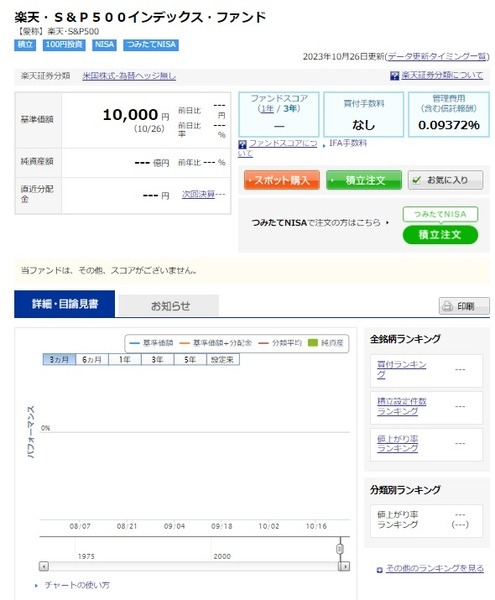Select 設定来 chart period
The image size is (495, 600).
click(x=223, y=360)
